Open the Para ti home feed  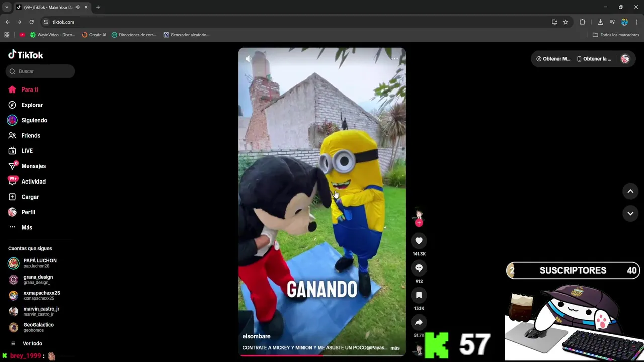(x=23, y=89)
